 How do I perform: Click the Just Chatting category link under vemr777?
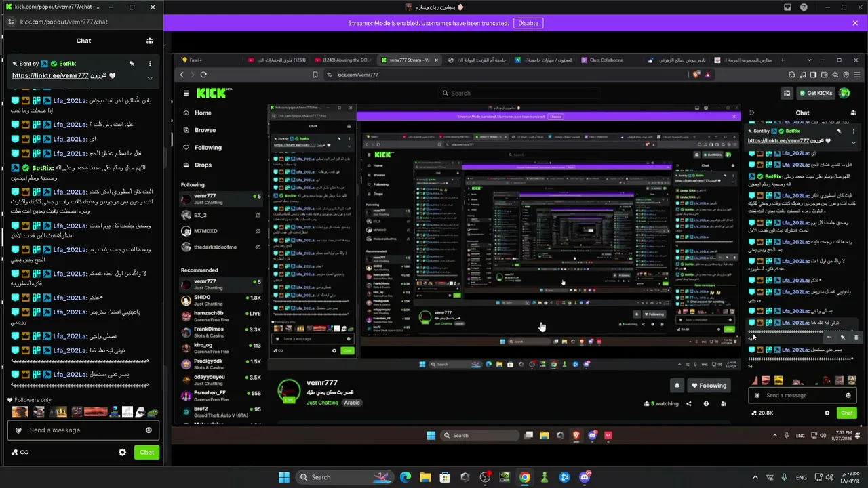point(322,403)
